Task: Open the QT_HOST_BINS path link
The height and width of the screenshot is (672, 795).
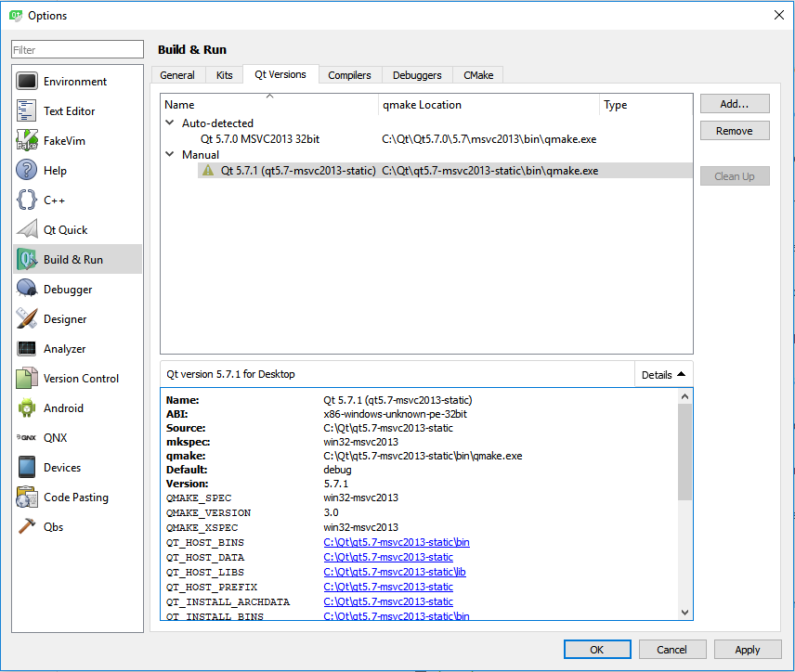Action: [x=397, y=542]
